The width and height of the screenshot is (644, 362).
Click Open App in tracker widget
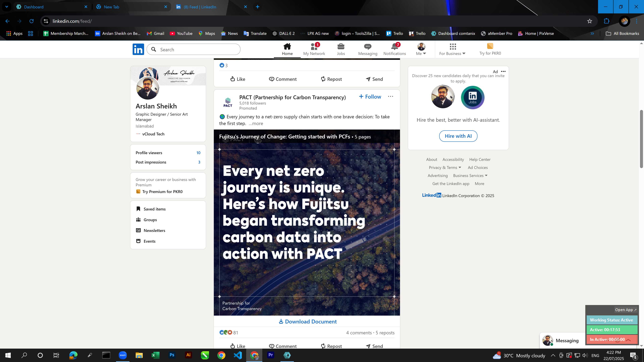626,310
